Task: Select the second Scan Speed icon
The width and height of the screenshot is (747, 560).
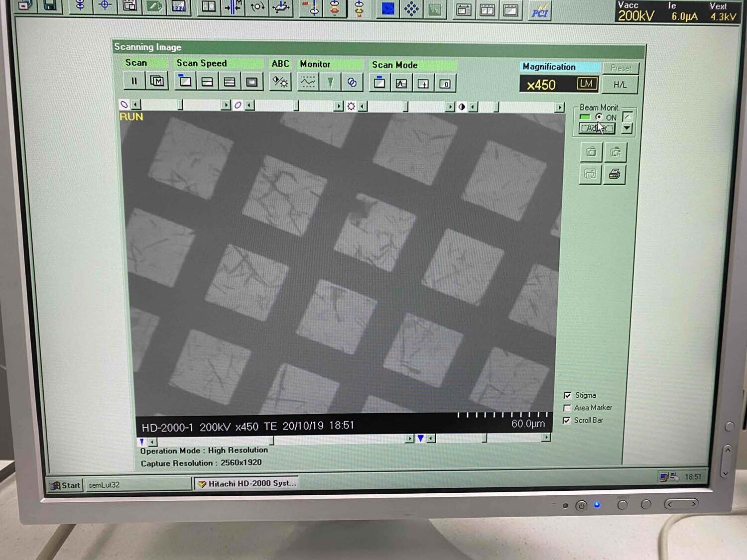Action: tap(208, 82)
